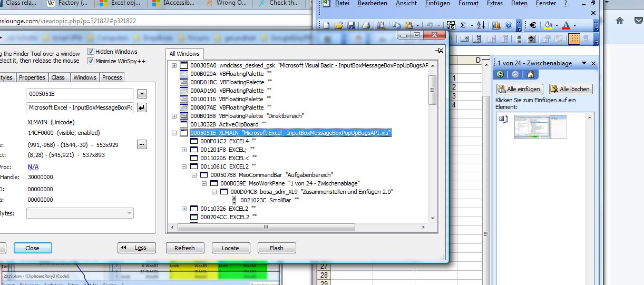Click the pin icon in WinSpy window list

439,51
